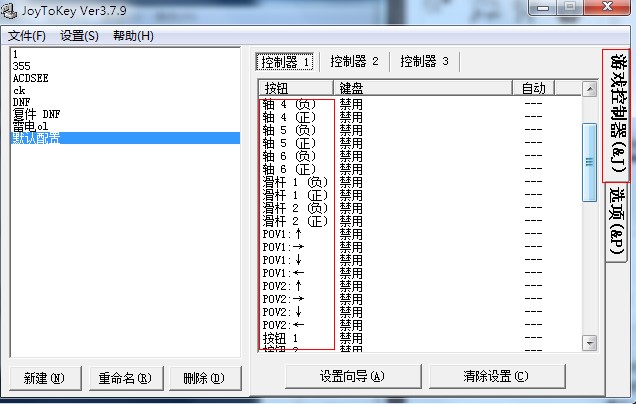Select the 雷电ol profile
The height and width of the screenshot is (404, 636).
coord(125,126)
